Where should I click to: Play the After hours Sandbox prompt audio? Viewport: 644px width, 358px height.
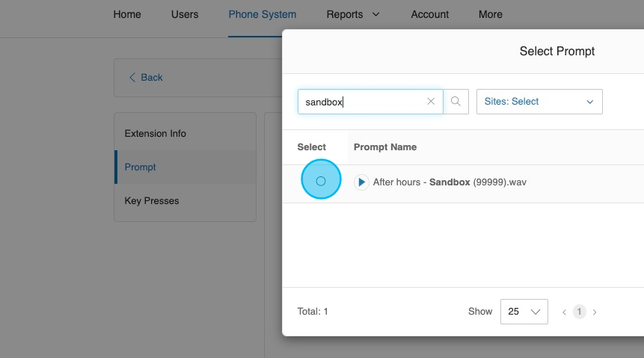pyautogui.click(x=361, y=182)
